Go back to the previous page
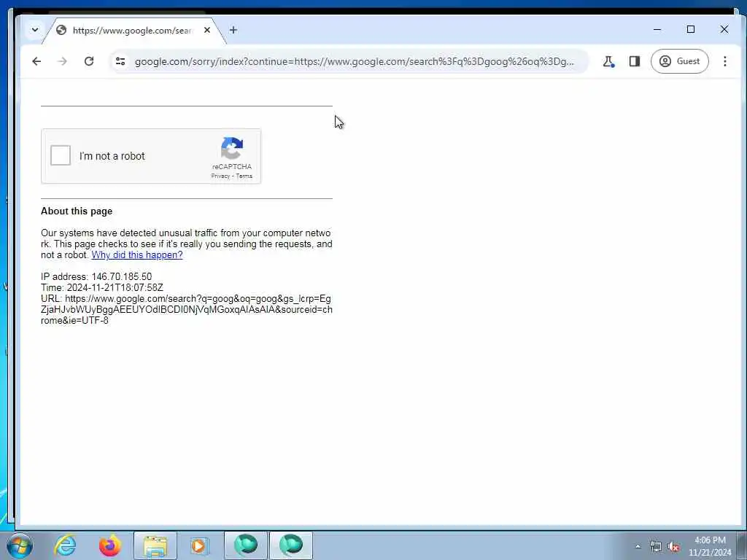This screenshot has width=747, height=560. coord(36,61)
